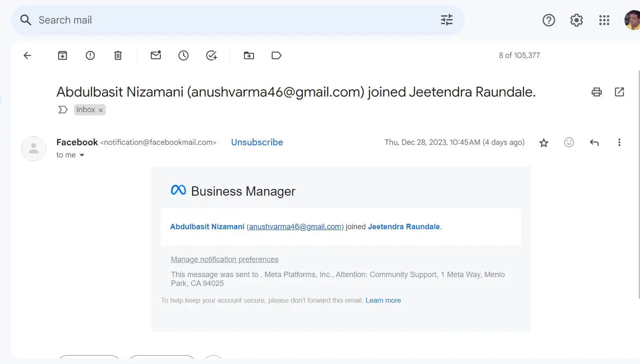Image resolution: width=640 pixels, height=364 pixels.
Task: Add this email to Tasks
Action: coord(211,55)
